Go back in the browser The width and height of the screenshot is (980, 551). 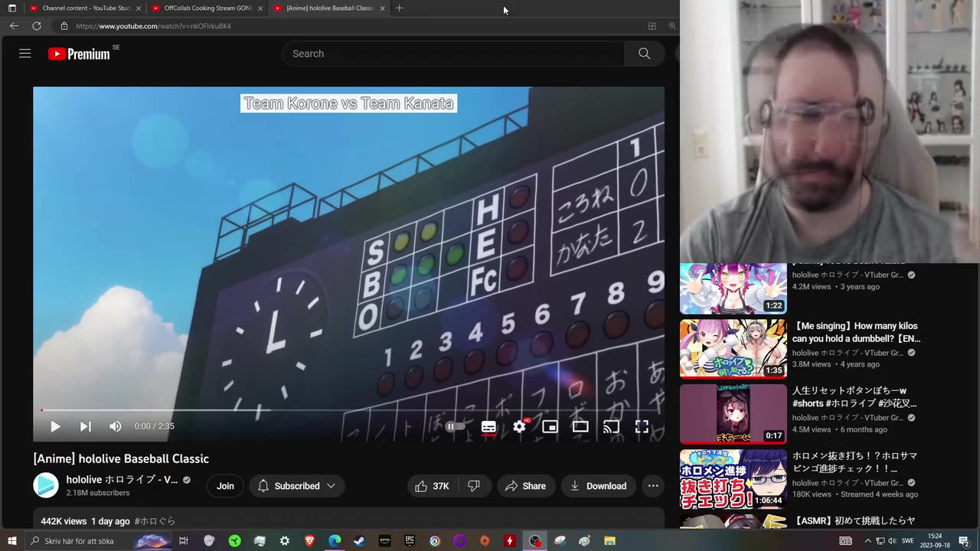coord(14,26)
